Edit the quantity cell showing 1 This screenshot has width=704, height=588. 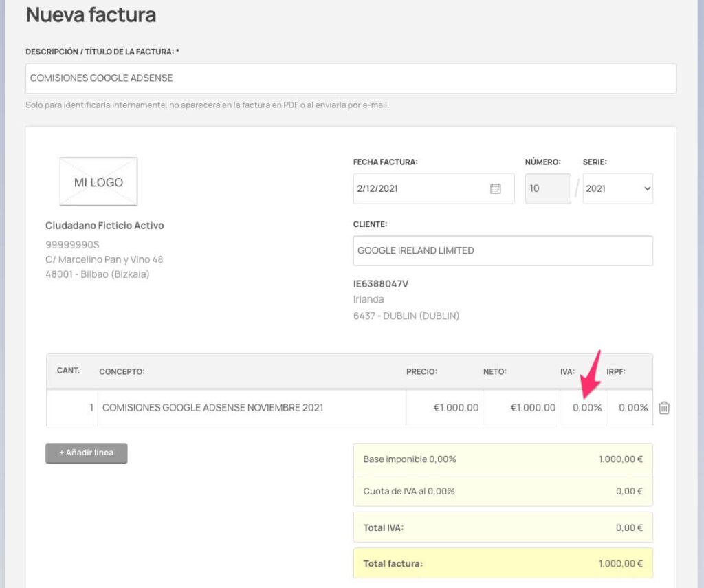tap(72, 408)
